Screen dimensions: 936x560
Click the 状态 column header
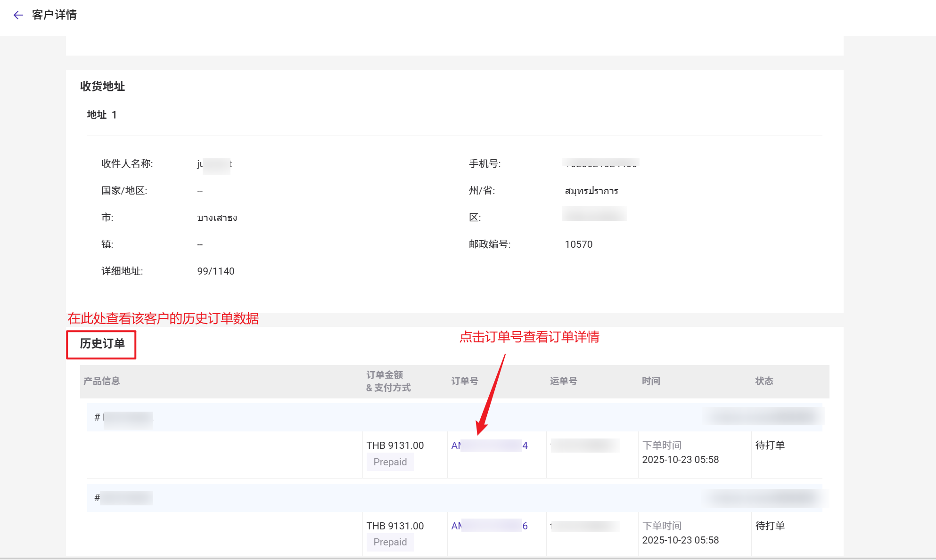(764, 381)
